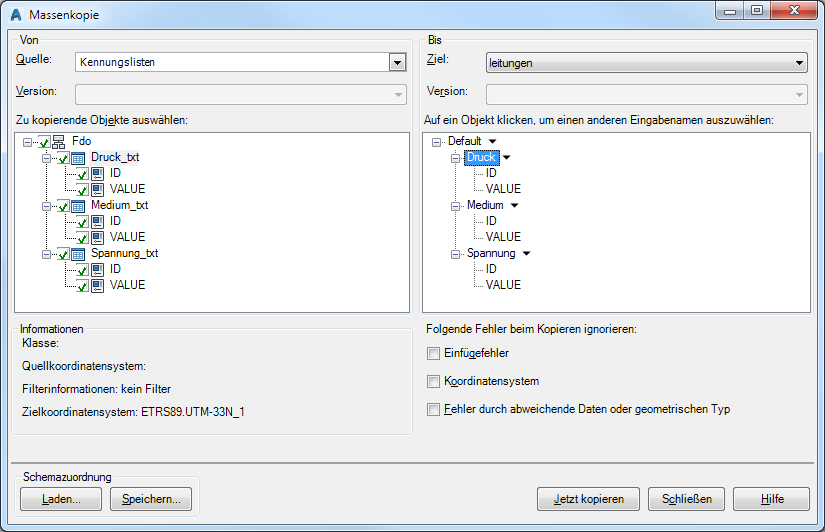The height and width of the screenshot is (532, 825).
Task: Click the Spannung_txt table icon
Action: 78,254
